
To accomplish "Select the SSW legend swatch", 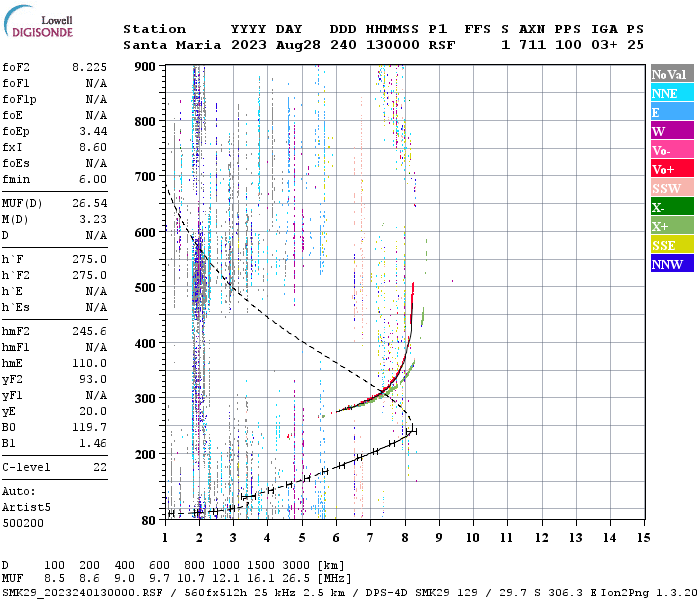I will 672,188.
